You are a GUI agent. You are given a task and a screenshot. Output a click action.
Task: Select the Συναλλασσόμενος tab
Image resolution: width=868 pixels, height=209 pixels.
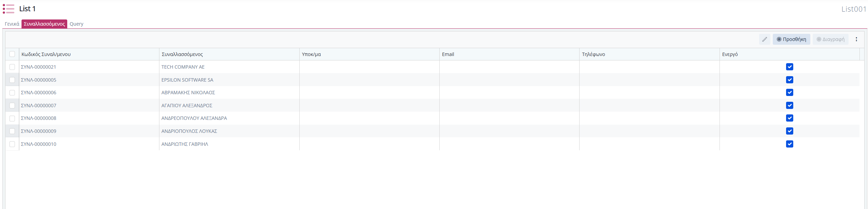[44, 24]
